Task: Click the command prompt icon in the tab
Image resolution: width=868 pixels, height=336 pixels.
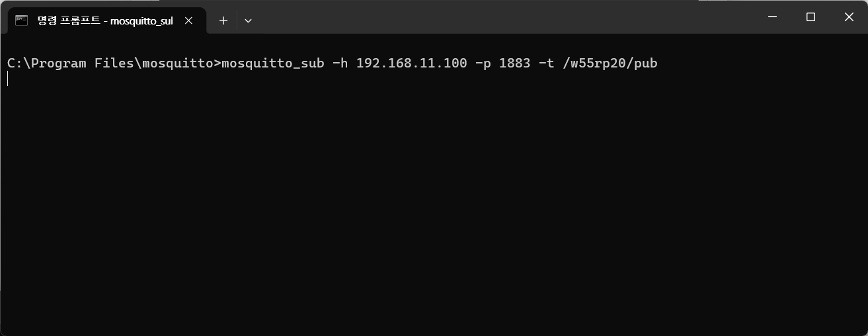Action: (x=21, y=21)
